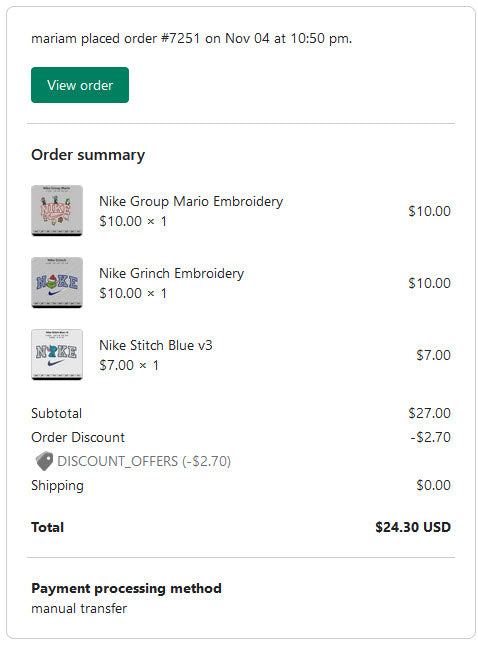Click the Mario Embroidery $10.00 line price
The height and width of the screenshot is (646, 478).
tap(429, 211)
